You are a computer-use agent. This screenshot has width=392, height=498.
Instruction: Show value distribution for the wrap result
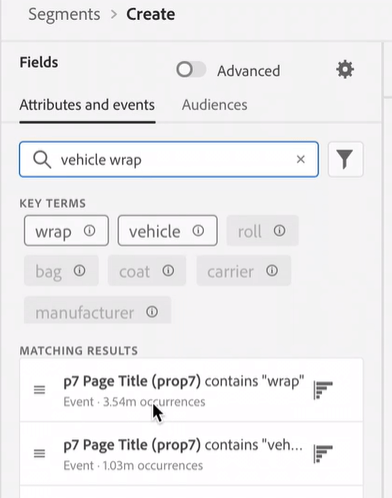(x=323, y=390)
